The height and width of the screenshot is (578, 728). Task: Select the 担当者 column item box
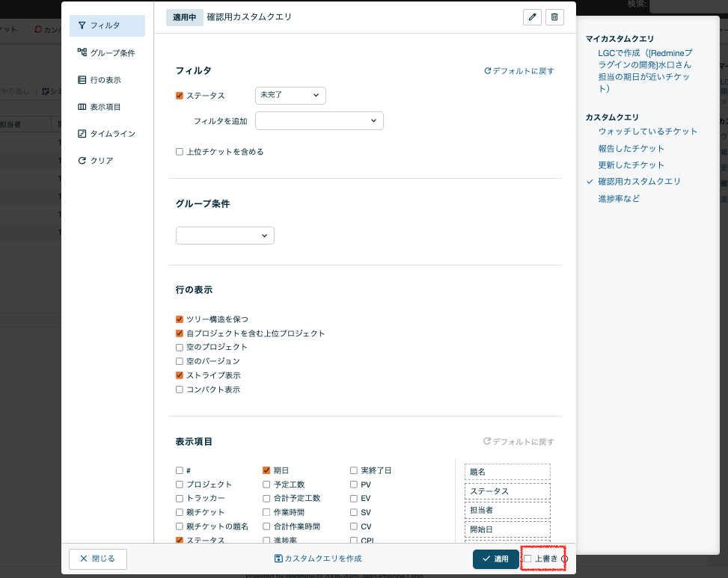click(507, 510)
